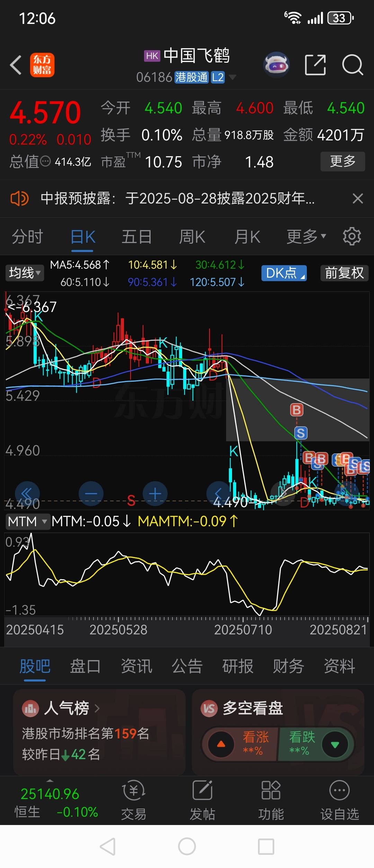
Task: Open MTM indicator dropdown
Action: pos(28,521)
